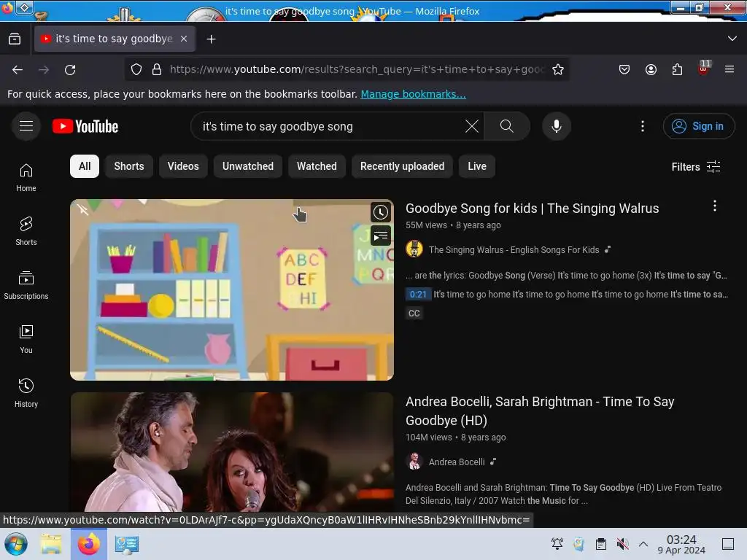Show site security padlock information
The height and width of the screenshot is (560, 747).
[x=157, y=69]
